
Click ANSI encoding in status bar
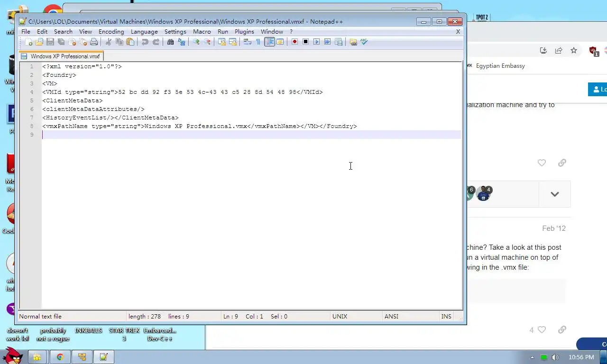391,316
